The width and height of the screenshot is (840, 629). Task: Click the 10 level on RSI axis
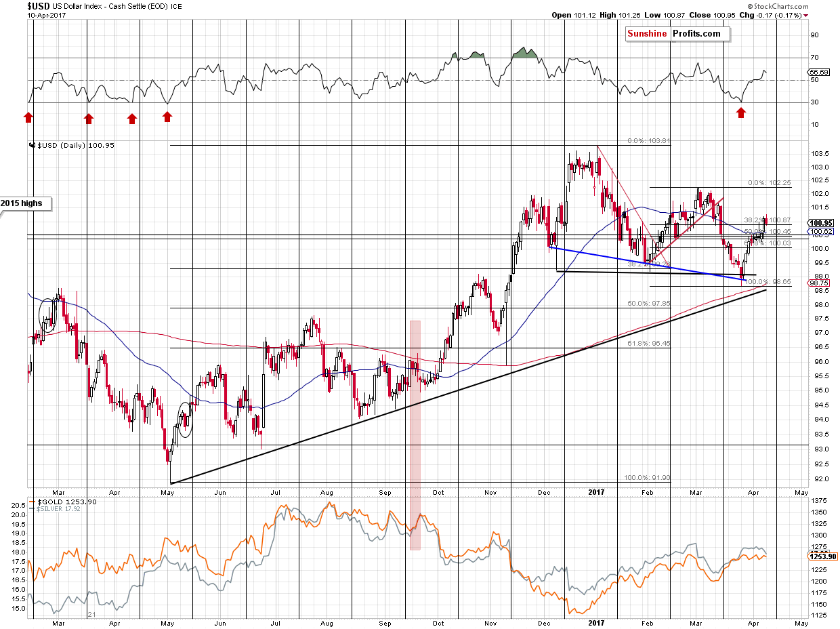click(x=815, y=124)
